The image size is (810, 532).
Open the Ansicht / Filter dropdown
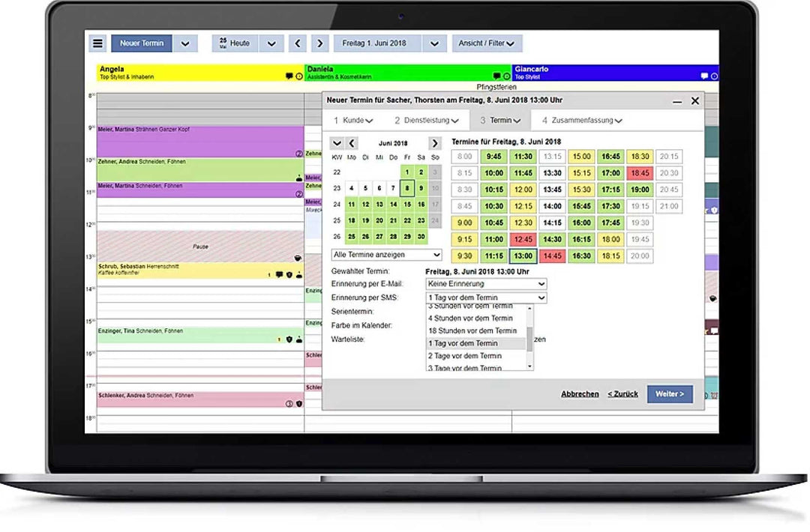[487, 43]
